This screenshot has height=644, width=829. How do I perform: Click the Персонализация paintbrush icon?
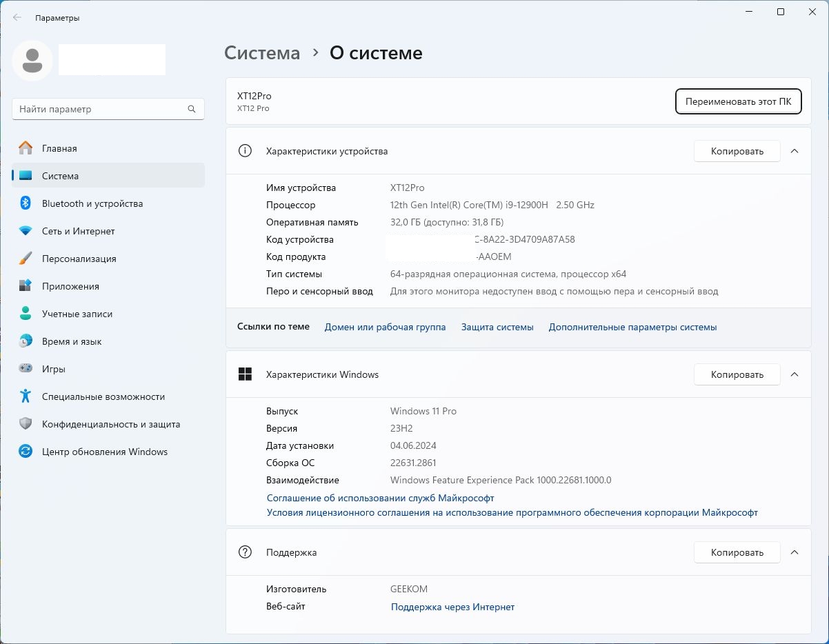pos(26,259)
